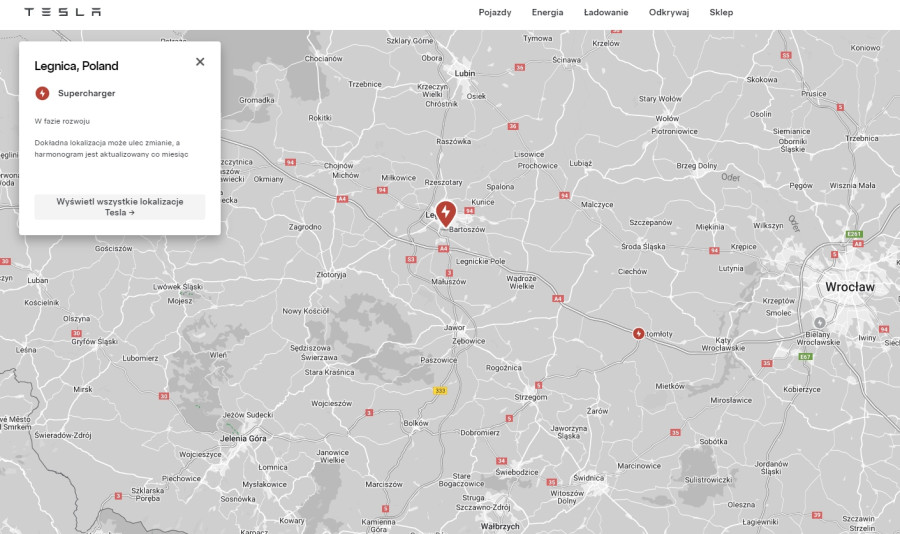
Task: Click the Lubin town label
Action: tap(465, 73)
